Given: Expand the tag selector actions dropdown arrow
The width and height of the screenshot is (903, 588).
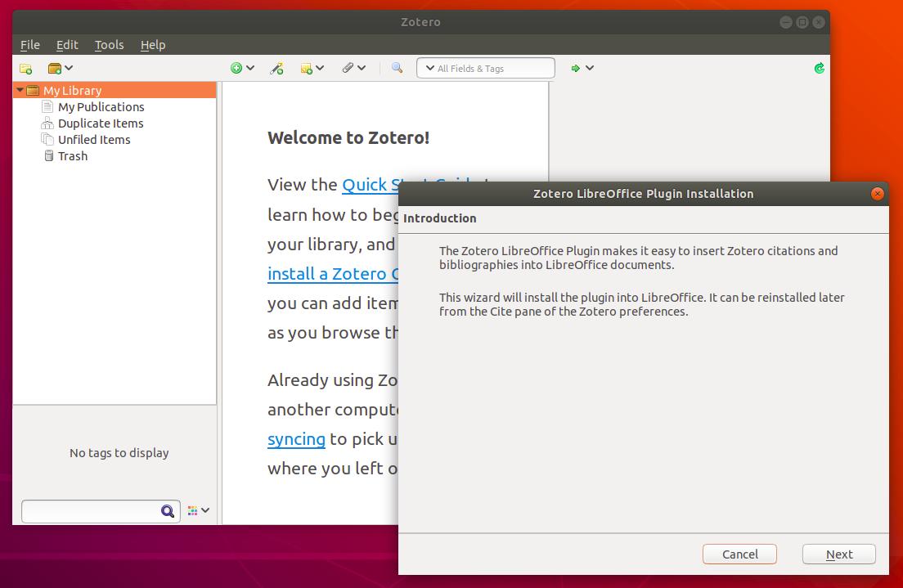Looking at the screenshot, I should coord(205,510).
